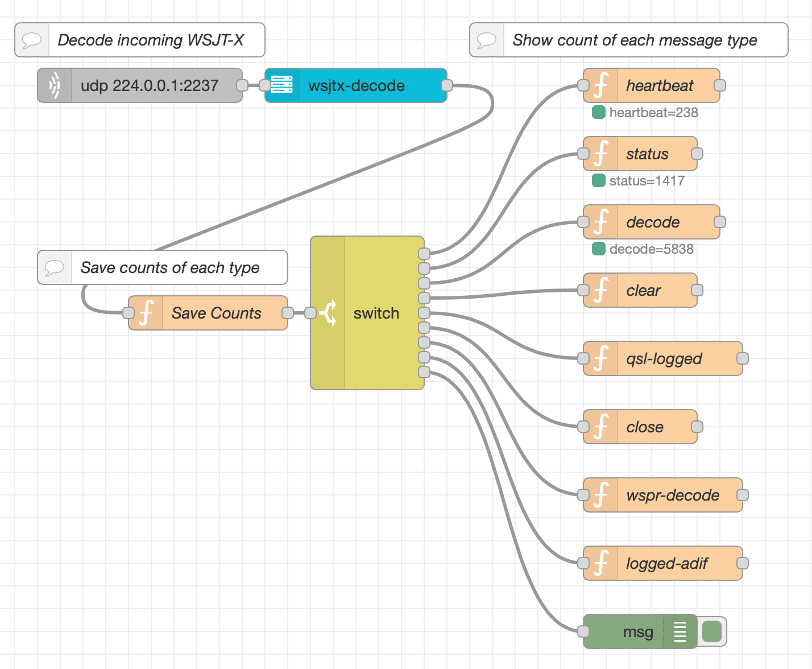This screenshot has height=669, width=812.
Task: Click the speech bubble on the Save counts of each type comment
Action: click(55, 267)
